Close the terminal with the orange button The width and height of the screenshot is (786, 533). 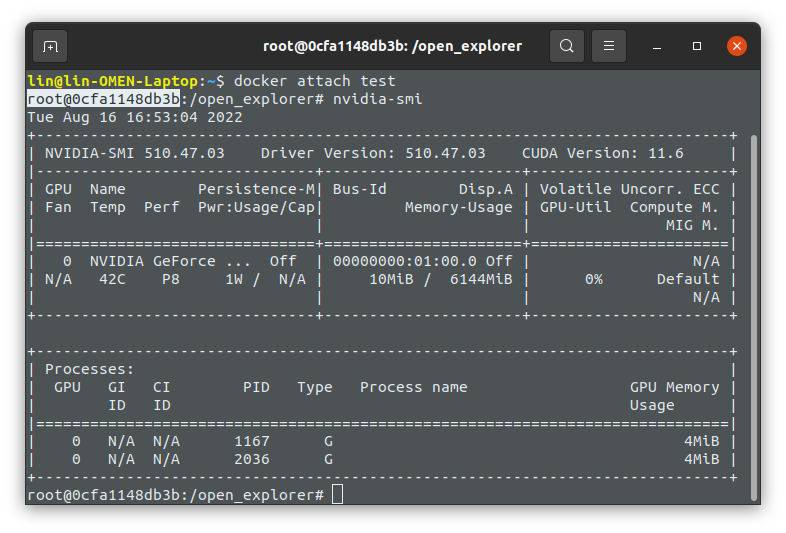737,46
